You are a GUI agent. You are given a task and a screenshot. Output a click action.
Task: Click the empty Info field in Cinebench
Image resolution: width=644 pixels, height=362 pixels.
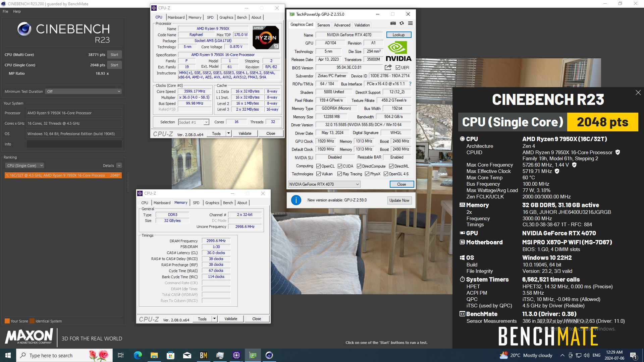point(74,144)
